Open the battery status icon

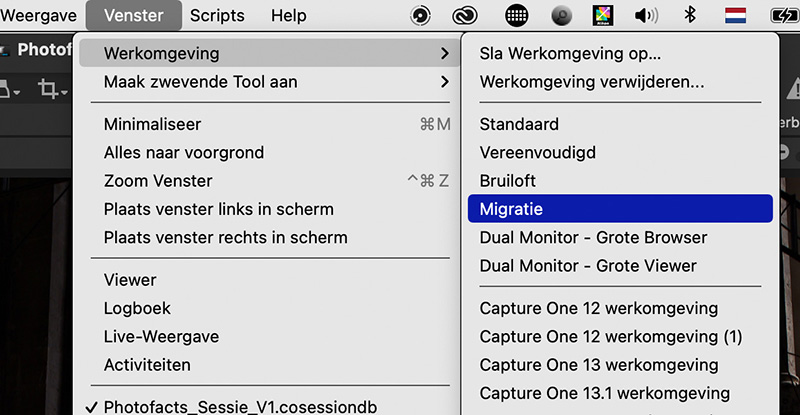(785, 16)
